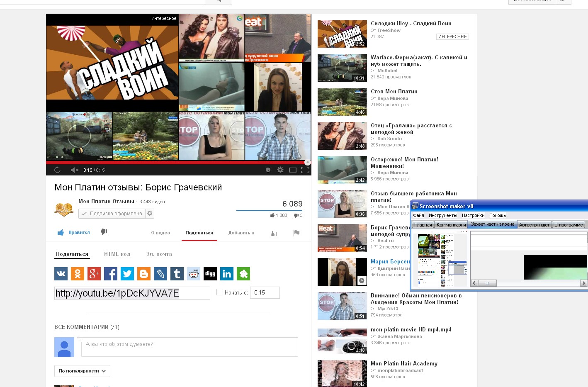This screenshot has height=387, width=588.
Task: Dislike the video with the thumbs-down icon
Action: tap(104, 232)
